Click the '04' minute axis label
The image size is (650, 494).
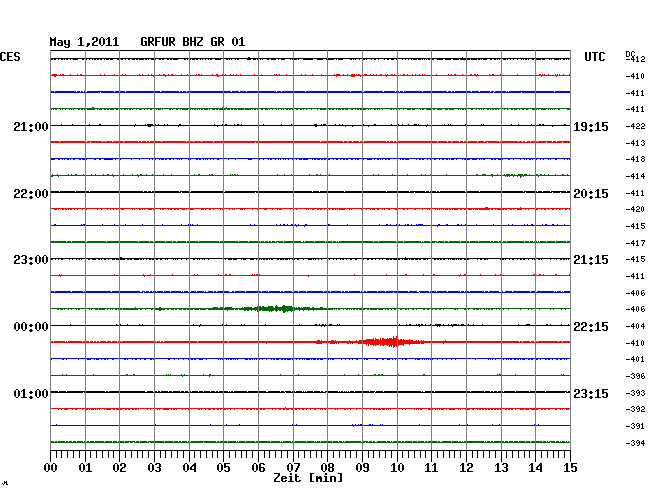[189, 468]
